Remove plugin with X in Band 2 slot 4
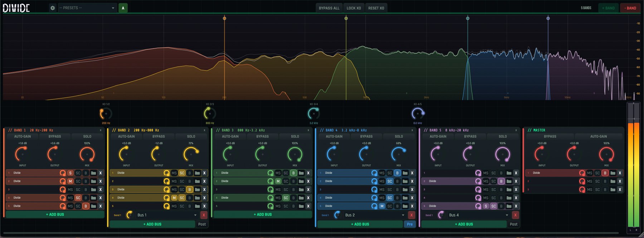 click(204, 198)
